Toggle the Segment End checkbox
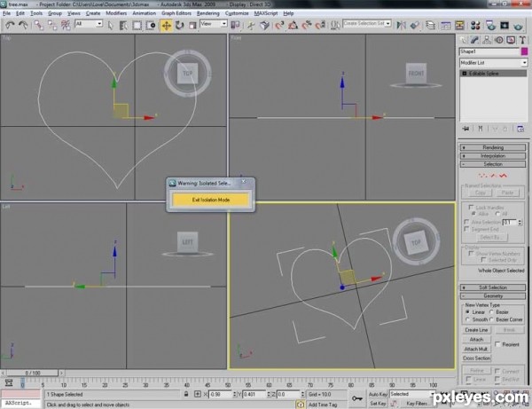 (x=467, y=229)
